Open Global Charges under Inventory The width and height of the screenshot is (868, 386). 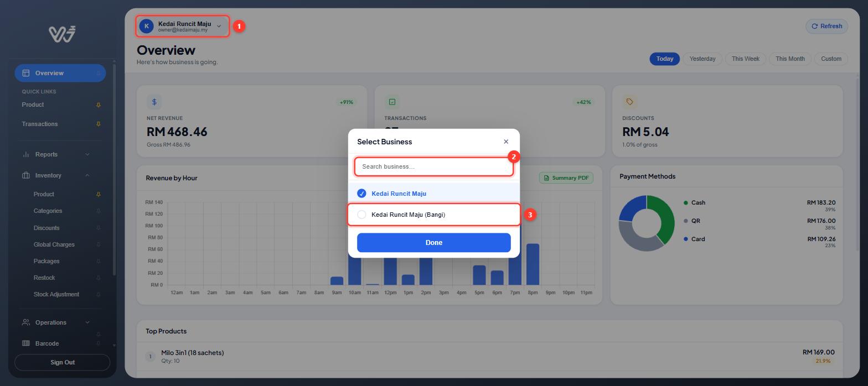point(54,244)
